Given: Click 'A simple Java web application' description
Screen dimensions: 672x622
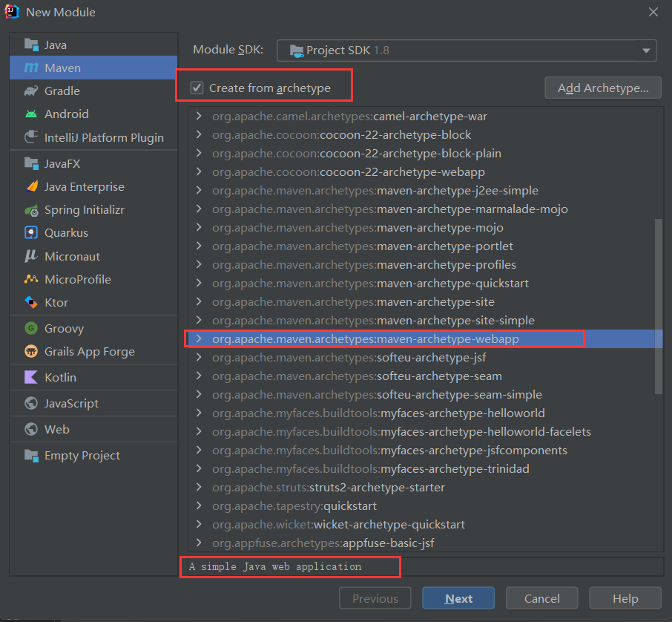Looking at the screenshot, I should coord(275,566).
